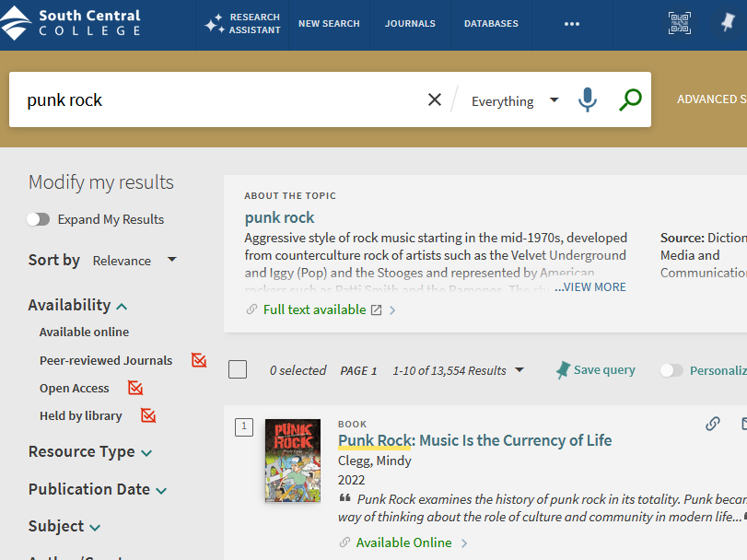The image size is (747, 560).
Task: Click View More in topic description
Action: point(590,287)
